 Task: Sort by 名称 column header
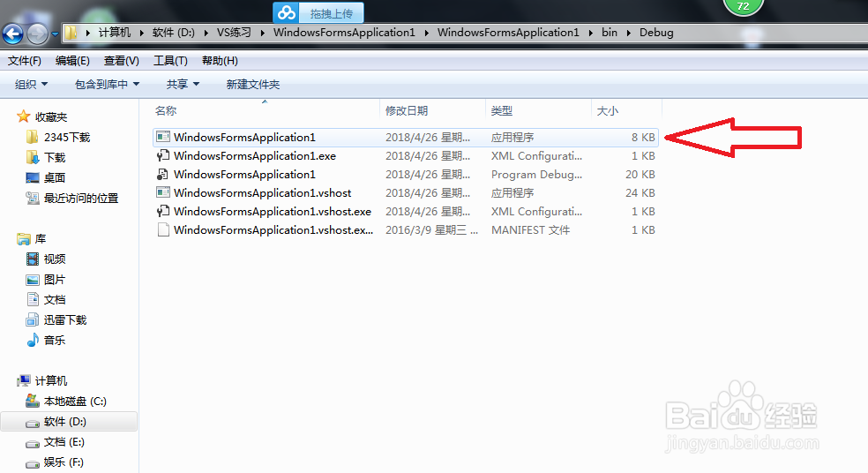[x=166, y=111]
